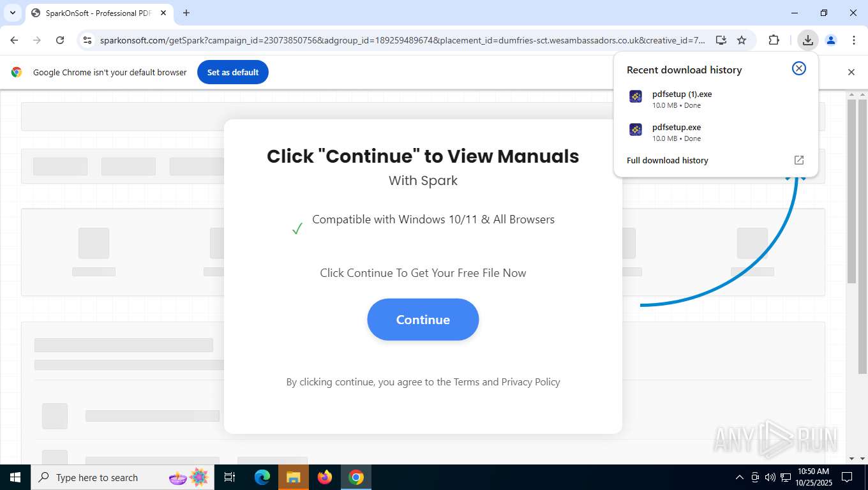The image size is (868, 490).
Task: Open the Full download history link
Action: pyautogui.click(x=668, y=160)
